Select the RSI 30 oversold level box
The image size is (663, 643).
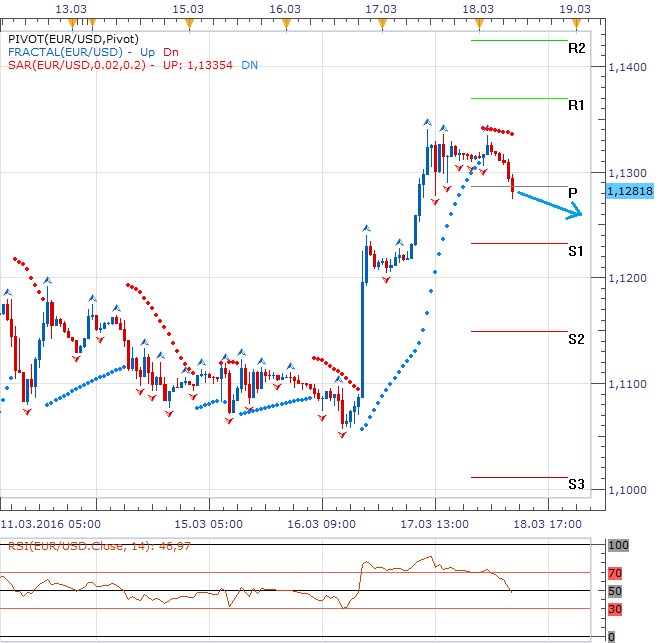[619, 609]
